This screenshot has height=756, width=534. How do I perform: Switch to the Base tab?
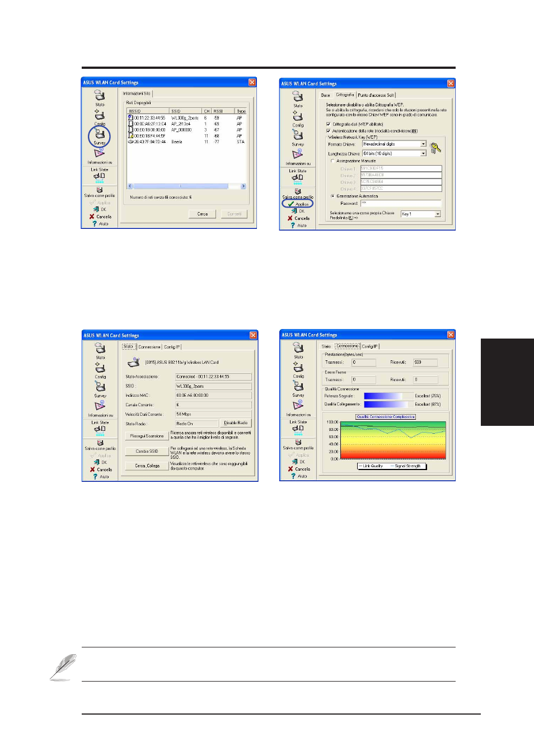point(326,95)
